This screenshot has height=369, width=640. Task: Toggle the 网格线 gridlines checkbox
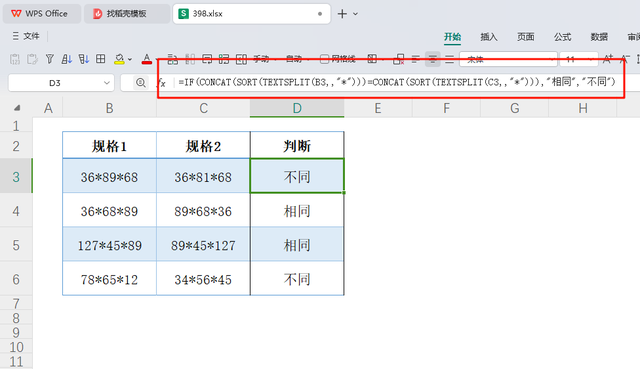[324, 59]
